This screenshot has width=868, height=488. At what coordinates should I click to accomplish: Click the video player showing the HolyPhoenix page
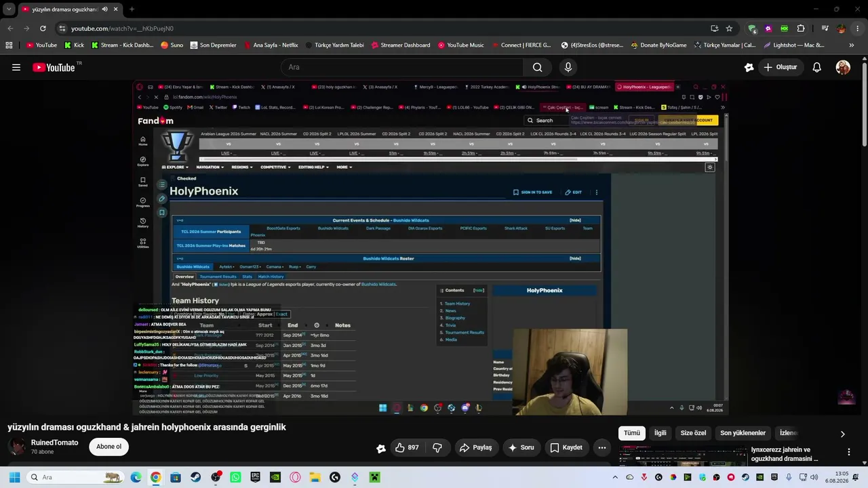point(431,248)
